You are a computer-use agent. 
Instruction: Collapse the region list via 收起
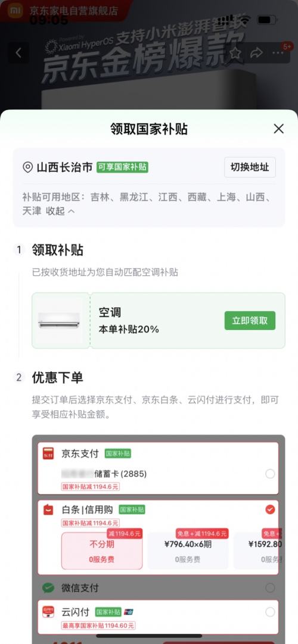[x=60, y=211]
